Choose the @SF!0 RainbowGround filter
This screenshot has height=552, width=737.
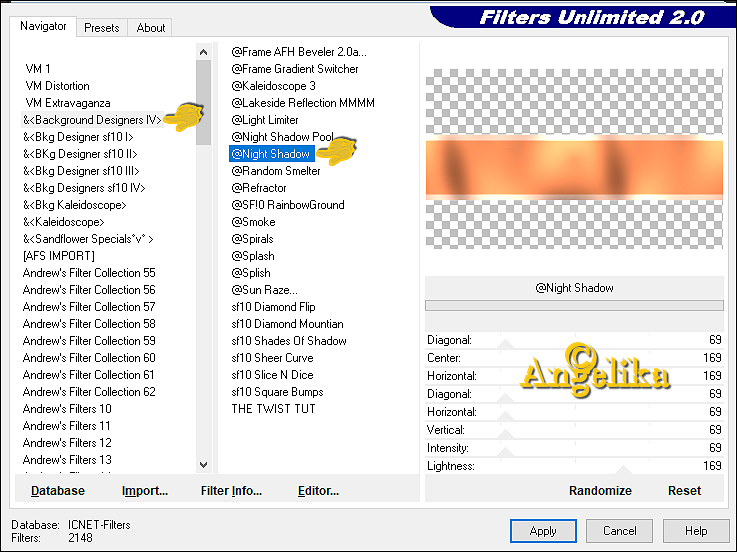click(x=288, y=205)
